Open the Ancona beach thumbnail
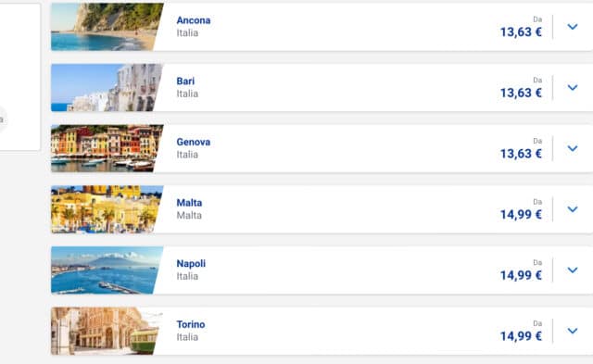Image resolution: width=593 pixels, height=364 pixels. click(x=107, y=27)
